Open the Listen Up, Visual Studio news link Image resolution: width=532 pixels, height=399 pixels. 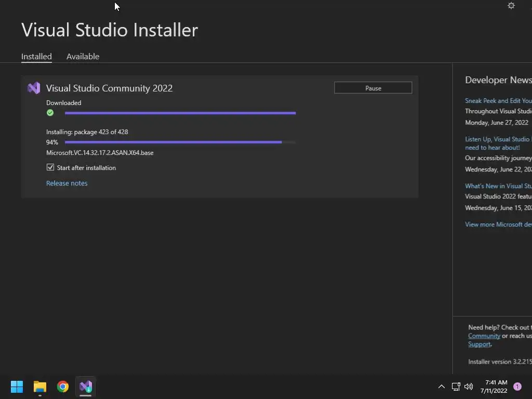point(498,143)
